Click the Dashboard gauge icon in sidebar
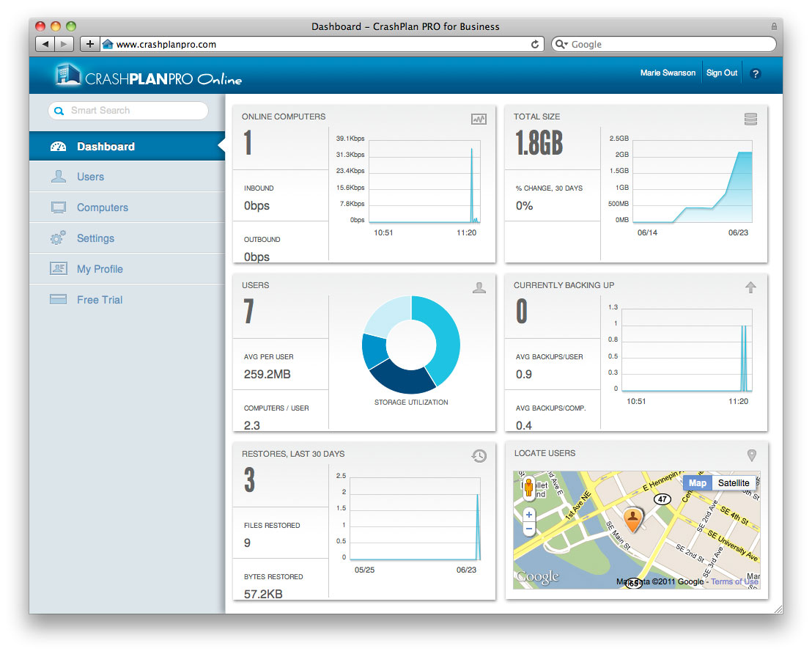Viewport: 812px width, 654px height. pyautogui.click(x=58, y=147)
